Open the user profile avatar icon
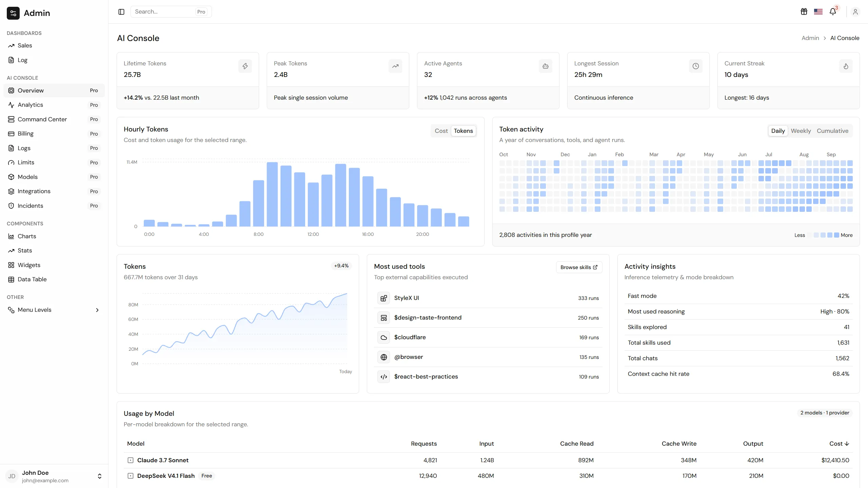The height and width of the screenshot is (488, 868). coord(855,12)
